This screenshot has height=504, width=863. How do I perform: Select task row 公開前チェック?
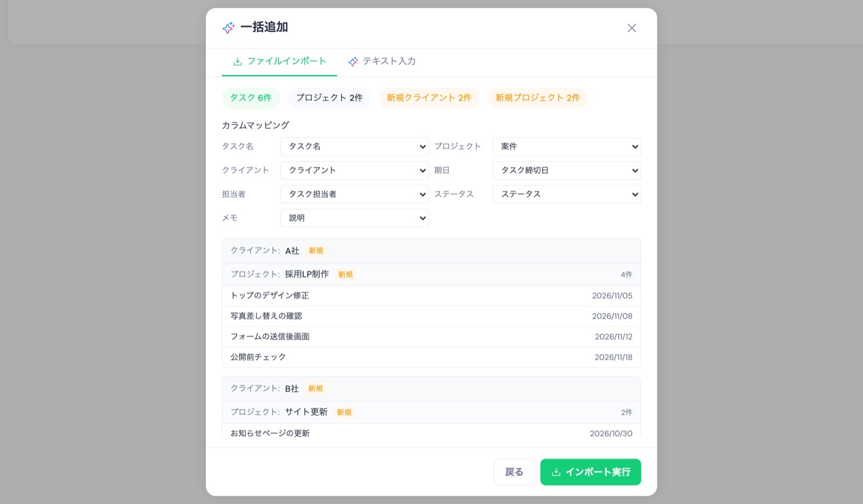click(x=432, y=357)
